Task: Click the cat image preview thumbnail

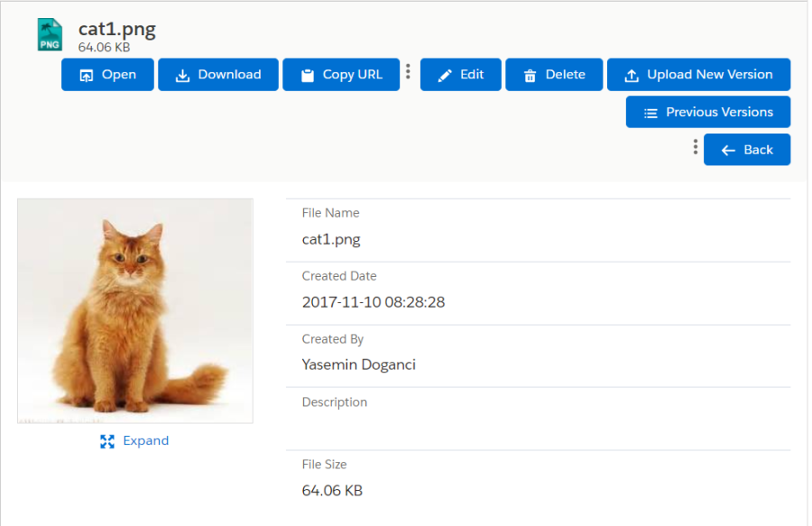Action: (135, 311)
